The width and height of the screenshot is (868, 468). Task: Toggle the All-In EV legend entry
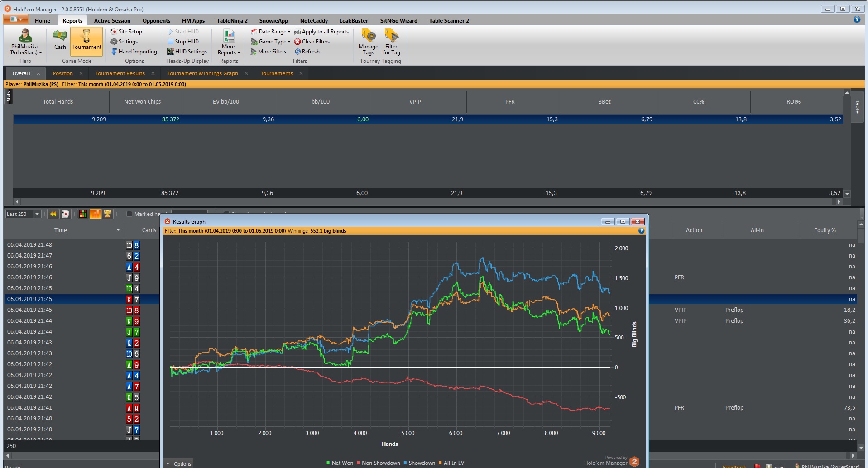pos(451,463)
